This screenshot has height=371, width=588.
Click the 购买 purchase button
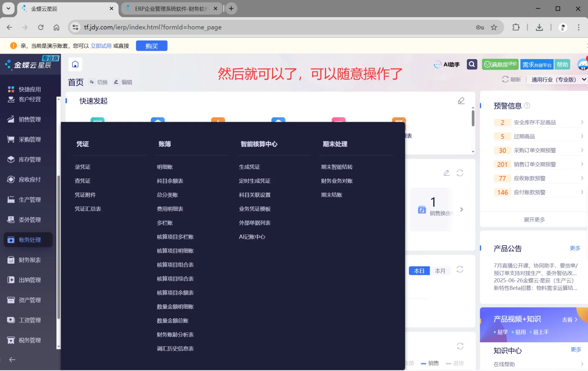151,46
